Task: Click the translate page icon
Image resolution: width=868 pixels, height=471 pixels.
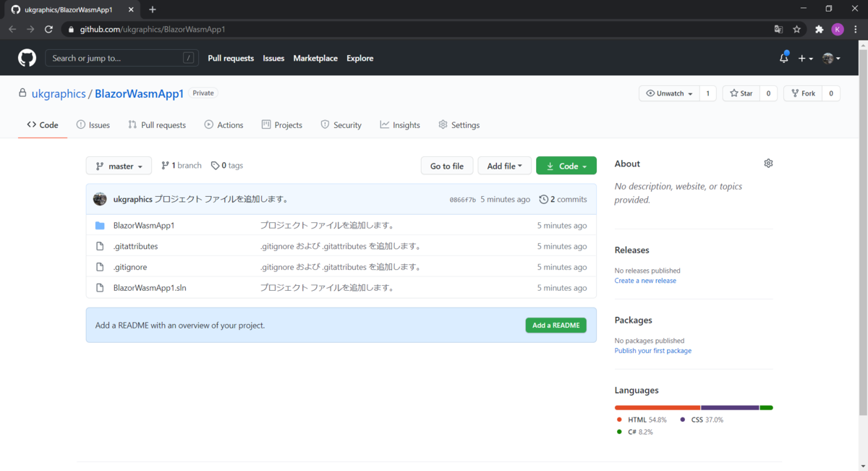Action: tap(778, 30)
